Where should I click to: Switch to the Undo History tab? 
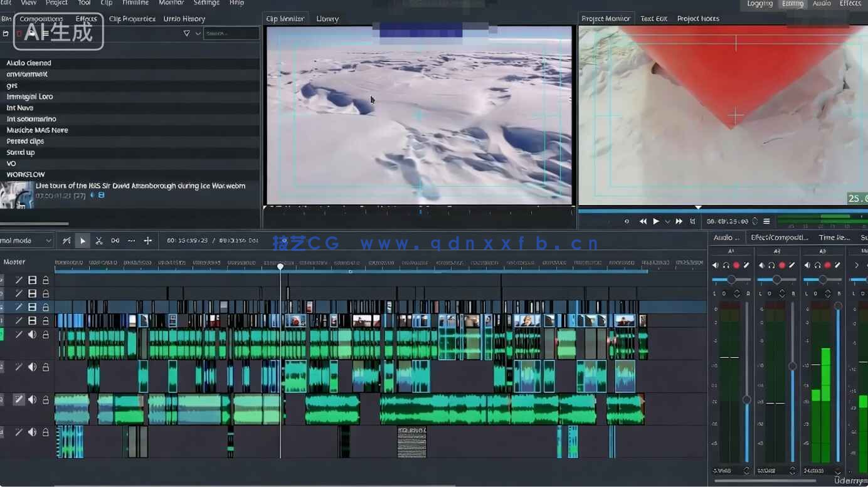coord(184,19)
